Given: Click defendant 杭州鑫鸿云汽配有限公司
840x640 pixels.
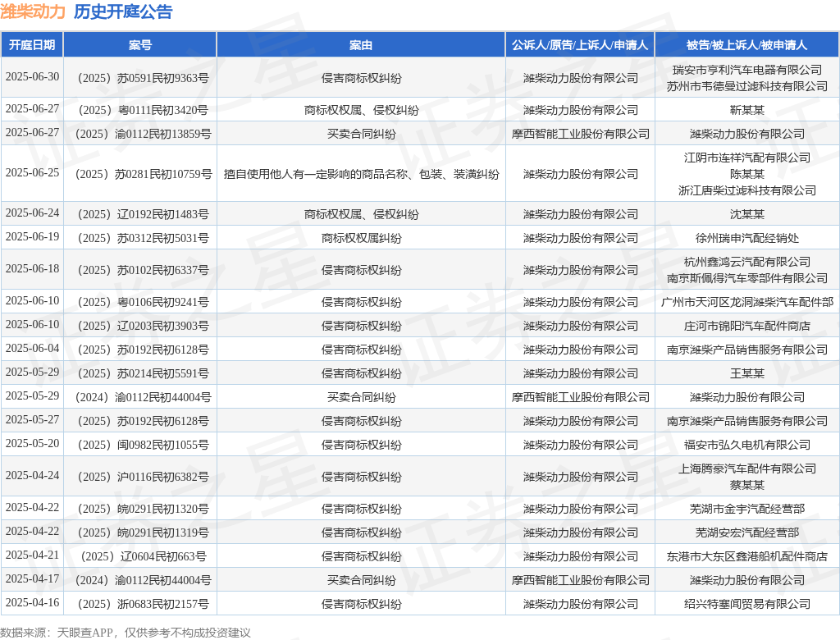Looking at the screenshot, I should coord(746,262).
